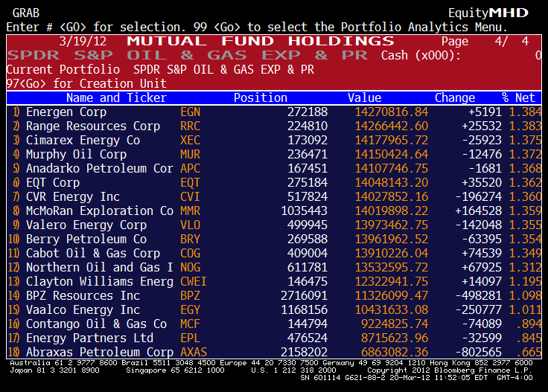Click the Value column header
The height and width of the screenshot is (392, 548).
pos(365,97)
